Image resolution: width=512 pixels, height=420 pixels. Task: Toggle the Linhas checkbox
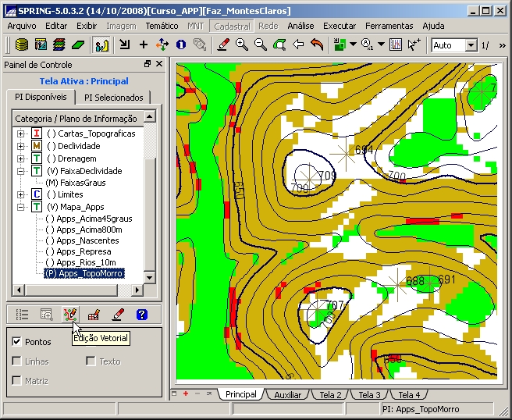pyautogui.click(x=17, y=361)
